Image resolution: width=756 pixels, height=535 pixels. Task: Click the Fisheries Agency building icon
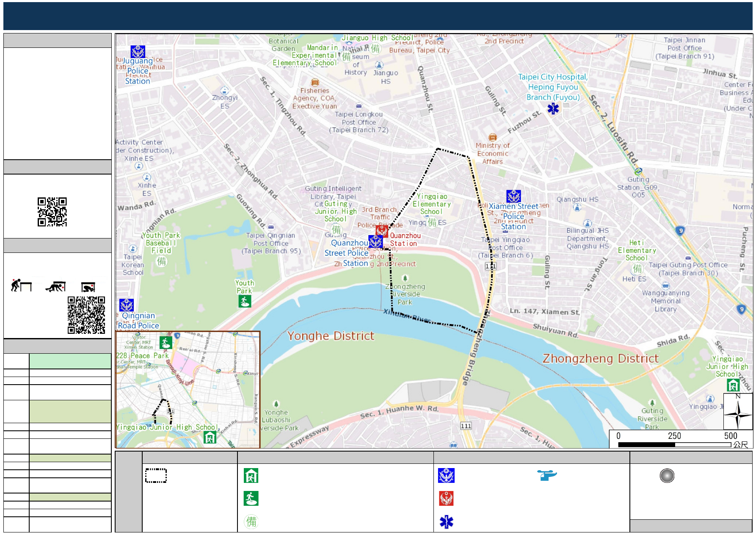tap(315, 82)
